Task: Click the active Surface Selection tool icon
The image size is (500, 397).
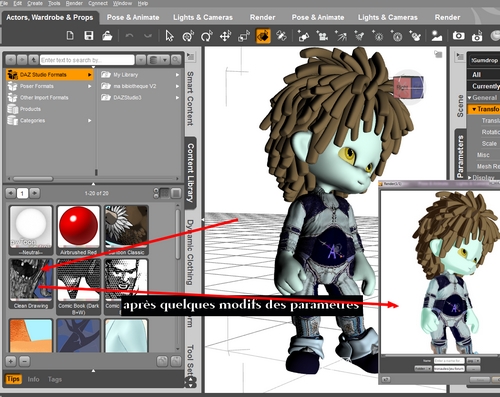Action: [263, 36]
